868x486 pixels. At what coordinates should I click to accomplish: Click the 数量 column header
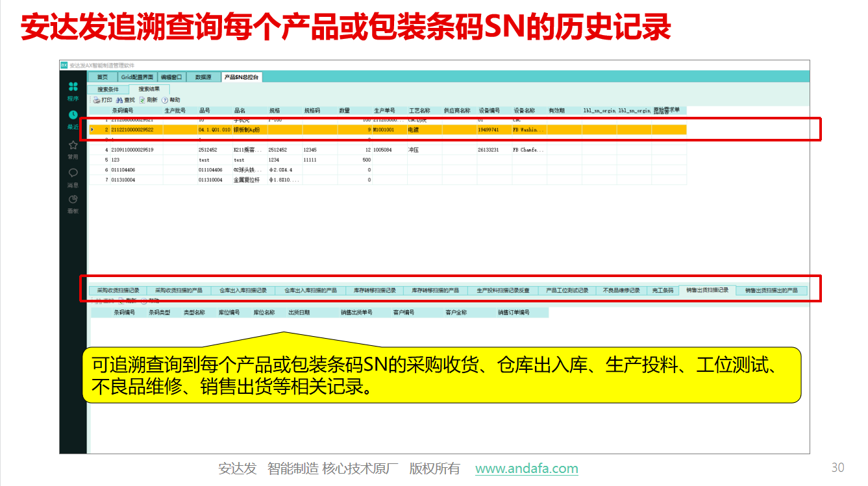[355, 111]
